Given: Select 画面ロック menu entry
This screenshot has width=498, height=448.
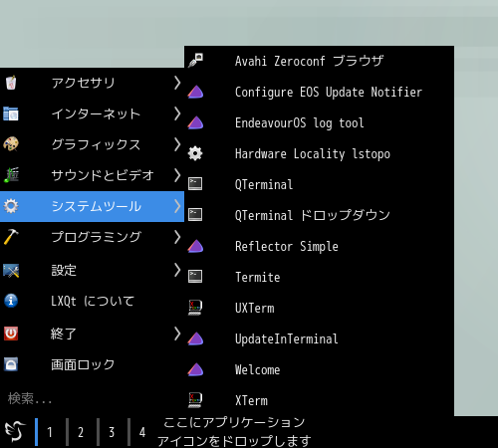Looking at the screenshot, I should pyautogui.click(x=92, y=364).
